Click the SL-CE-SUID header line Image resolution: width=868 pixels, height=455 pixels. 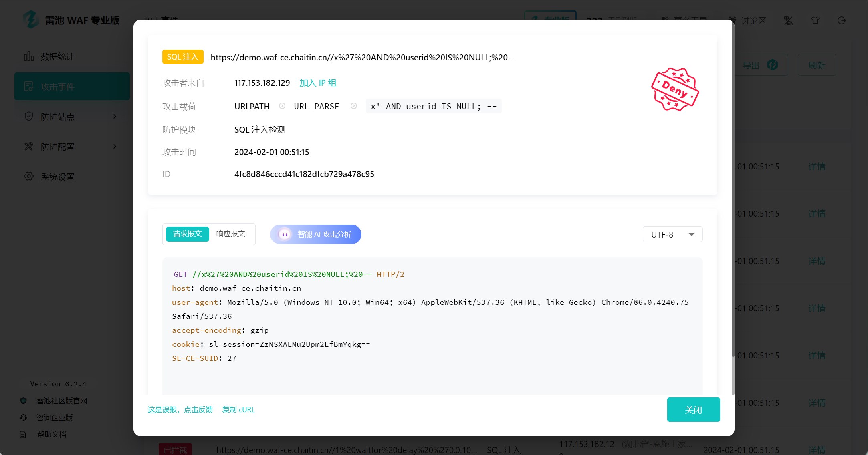204,358
